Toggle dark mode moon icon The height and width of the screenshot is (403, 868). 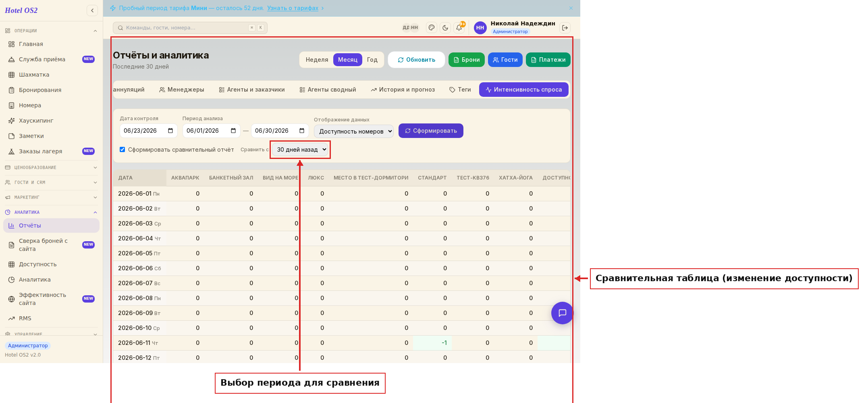tap(445, 28)
